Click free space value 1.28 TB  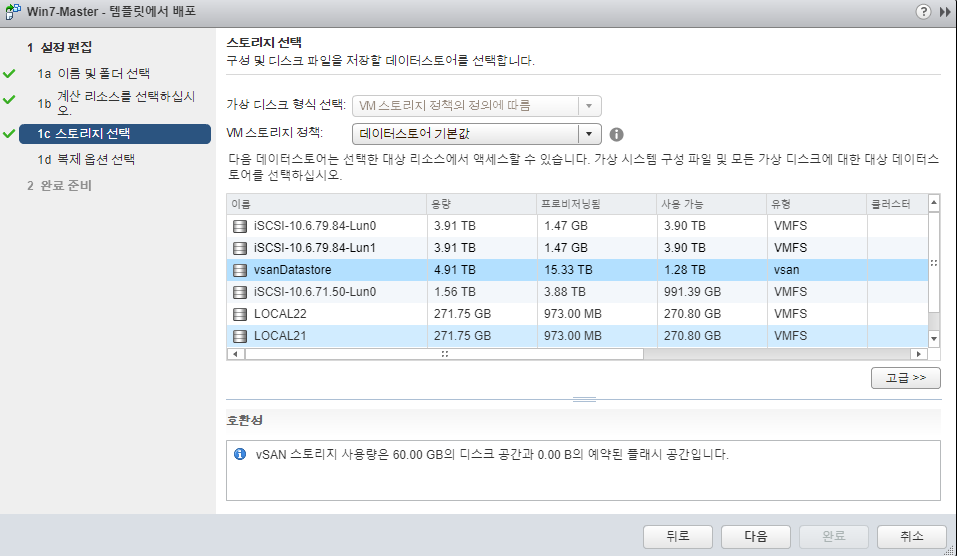pyautogui.click(x=685, y=270)
